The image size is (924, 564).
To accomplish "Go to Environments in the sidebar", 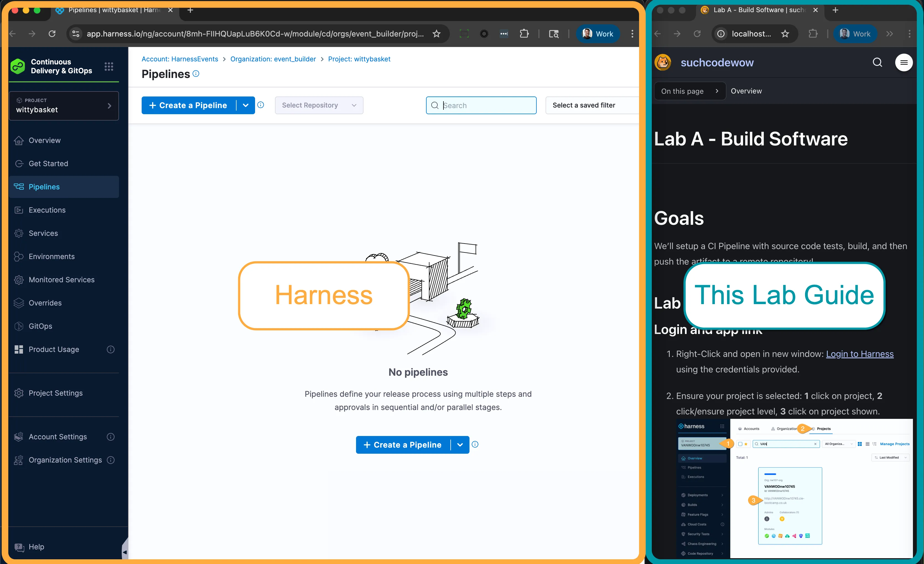I will click(x=51, y=256).
